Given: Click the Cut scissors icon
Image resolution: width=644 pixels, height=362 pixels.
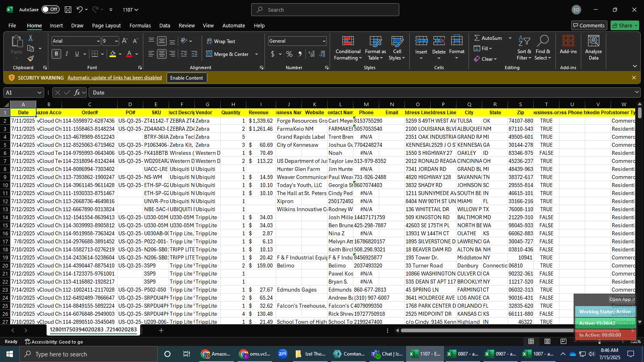Looking at the screenshot, I should point(30,38).
